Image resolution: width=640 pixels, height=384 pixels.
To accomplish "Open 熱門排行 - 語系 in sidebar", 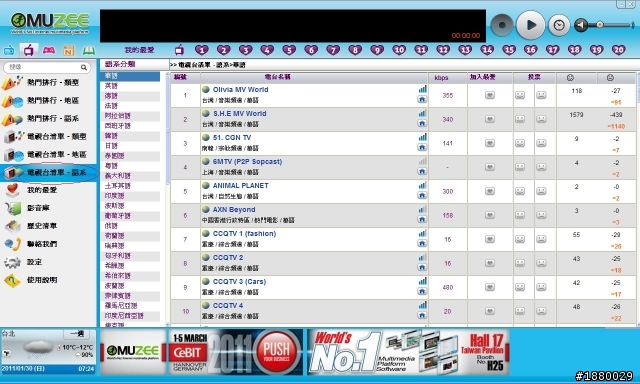I will tap(48, 118).
